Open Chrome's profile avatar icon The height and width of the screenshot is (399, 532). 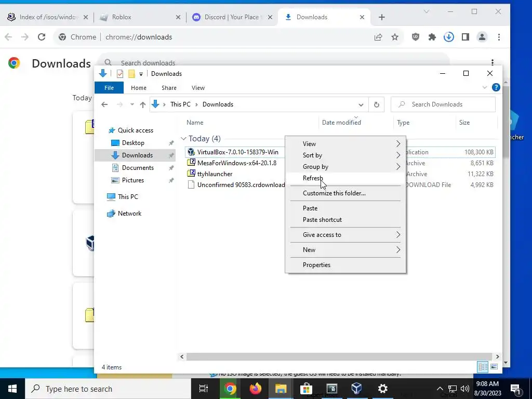(482, 37)
